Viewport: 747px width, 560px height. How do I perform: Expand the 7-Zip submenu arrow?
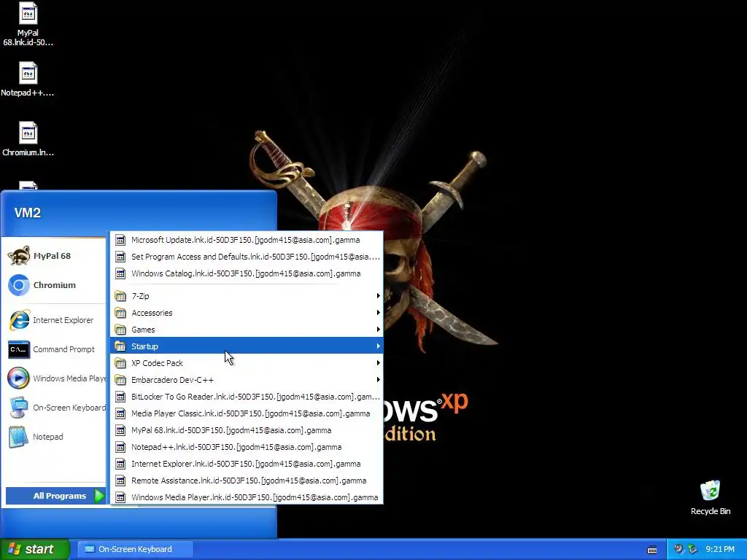coord(379,296)
